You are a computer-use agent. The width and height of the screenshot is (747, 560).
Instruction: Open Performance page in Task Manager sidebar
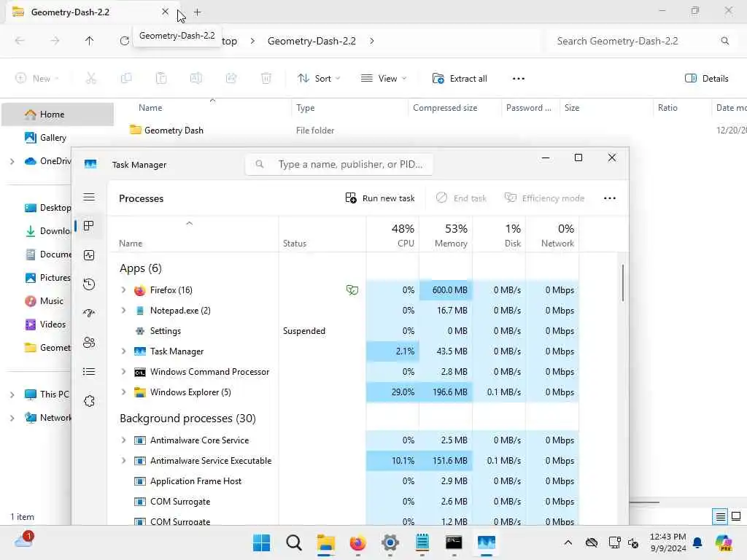(x=89, y=255)
